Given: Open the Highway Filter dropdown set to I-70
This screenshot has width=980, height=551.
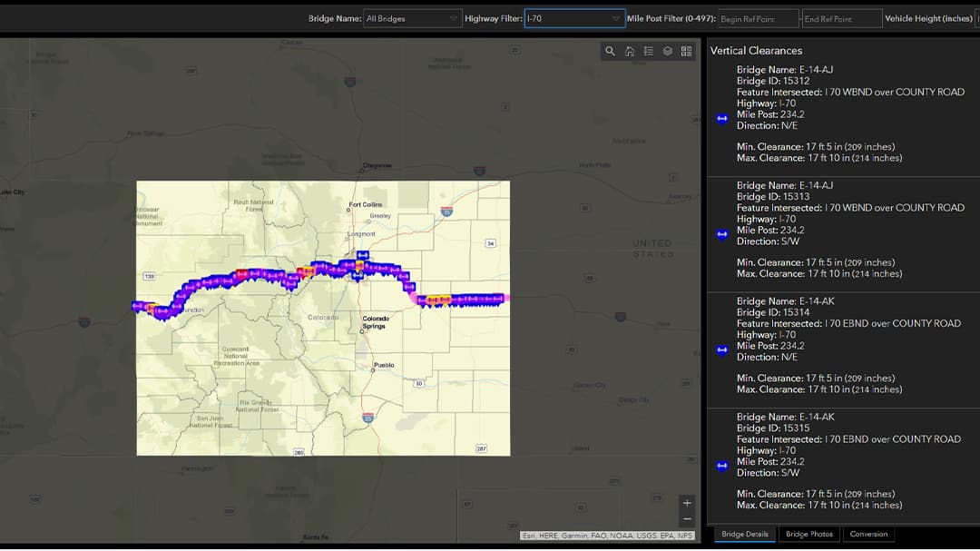Looking at the screenshot, I should [x=573, y=17].
